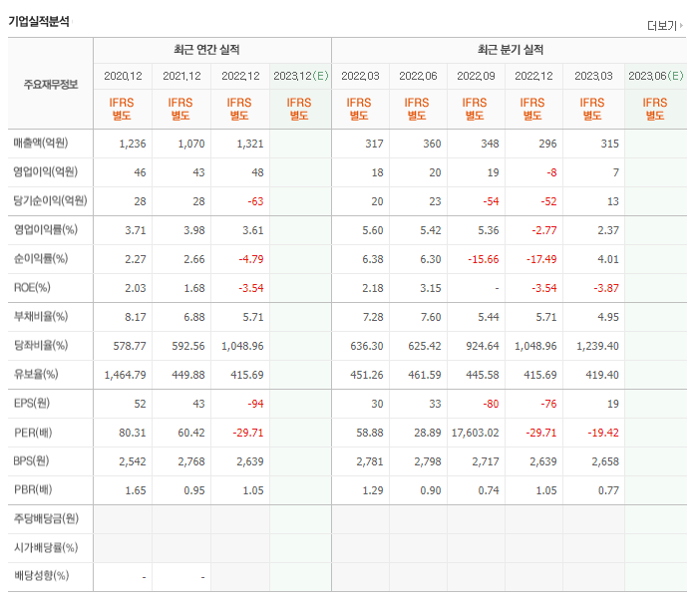Click the 영업이익률(%) row label

46,229
